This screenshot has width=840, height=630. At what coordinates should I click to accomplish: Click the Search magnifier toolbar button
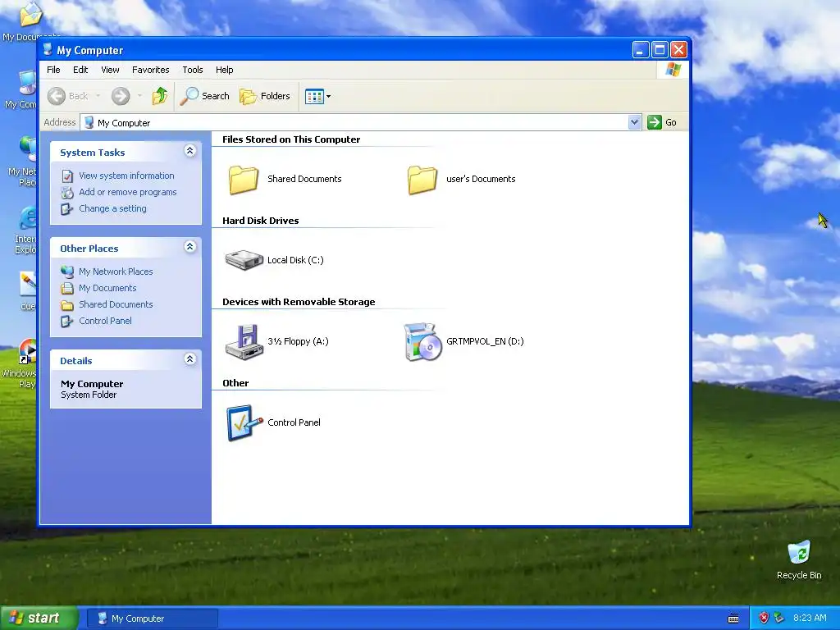point(204,96)
